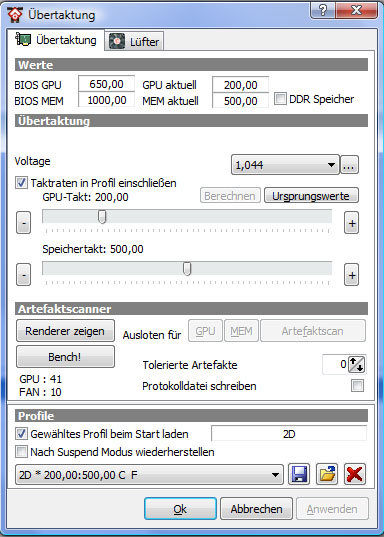Viewport: 384px width, 537px height.
Task: Click the GPU aktuell 200,00 field
Action: pyautogui.click(x=240, y=85)
